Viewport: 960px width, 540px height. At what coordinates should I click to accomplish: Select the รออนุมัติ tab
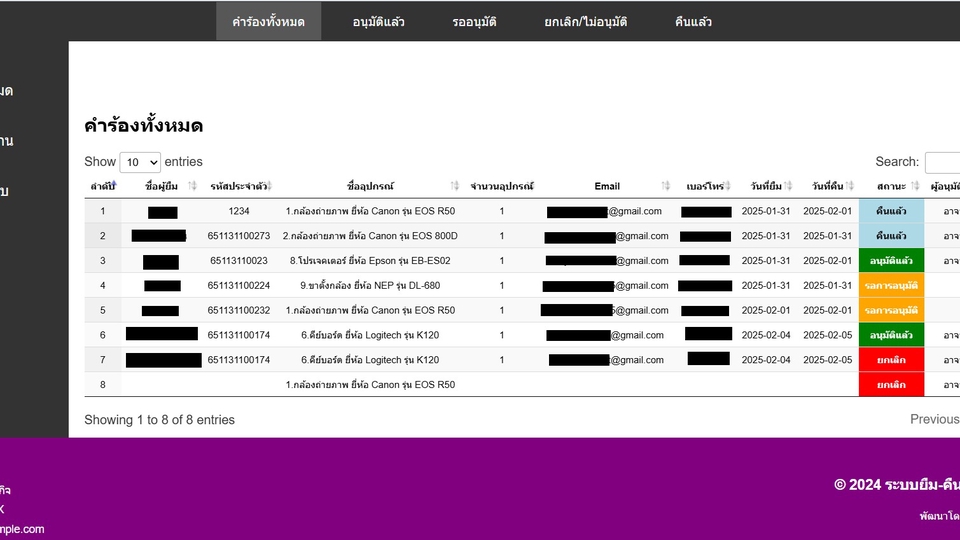click(x=474, y=21)
